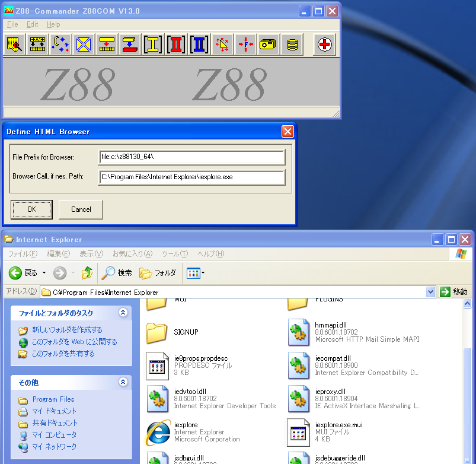Screen dimensions: 476x464
Task: Open the ツール(T) menu in Explorer
Action: click(x=174, y=254)
